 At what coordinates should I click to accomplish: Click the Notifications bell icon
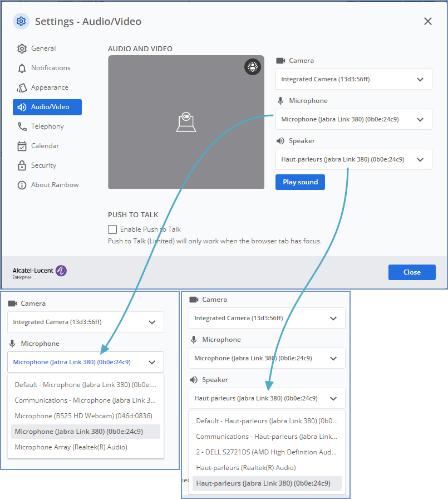[x=22, y=68]
